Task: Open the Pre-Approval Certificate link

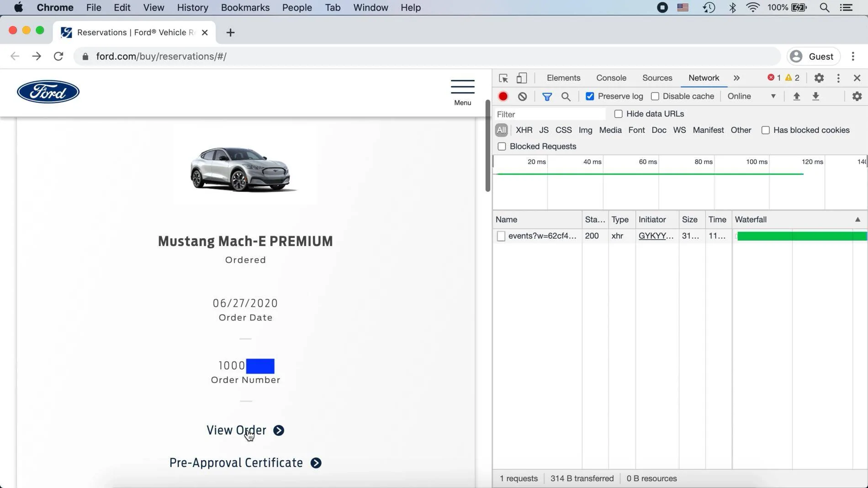Action: tap(245, 463)
